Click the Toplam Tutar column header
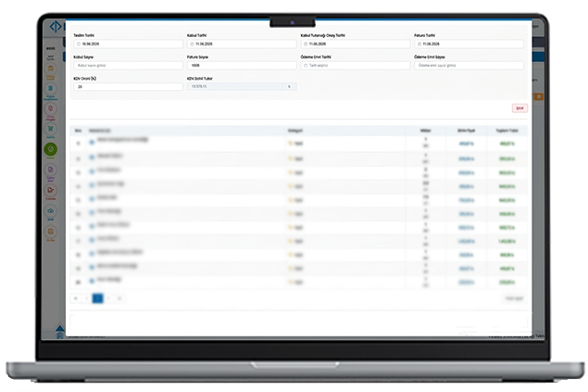 [x=507, y=131]
